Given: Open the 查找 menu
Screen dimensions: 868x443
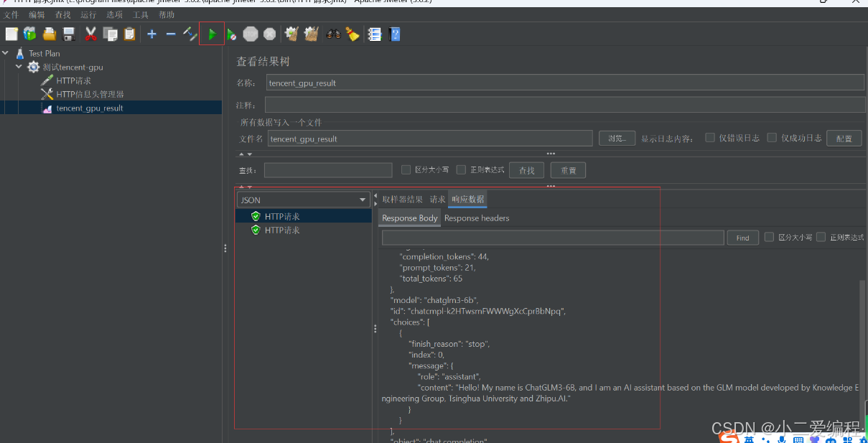Looking at the screenshot, I should [x=62, y=14].
